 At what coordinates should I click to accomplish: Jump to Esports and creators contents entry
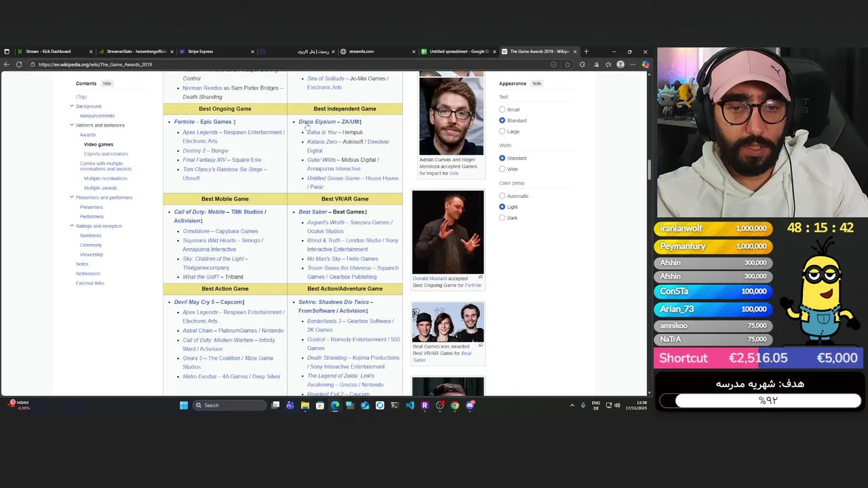click(106, 154)
